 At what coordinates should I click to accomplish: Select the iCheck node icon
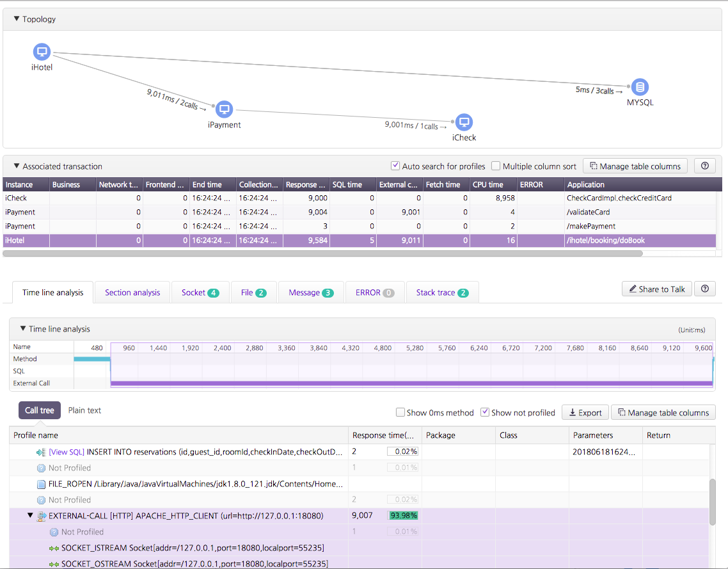pos(464,122)
